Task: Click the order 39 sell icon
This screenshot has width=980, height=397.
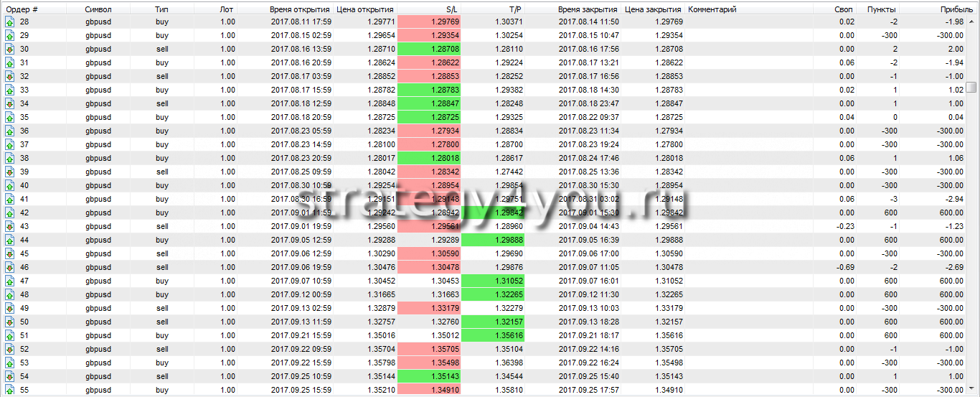Action: pyautogui.click(x=9, y=172)
